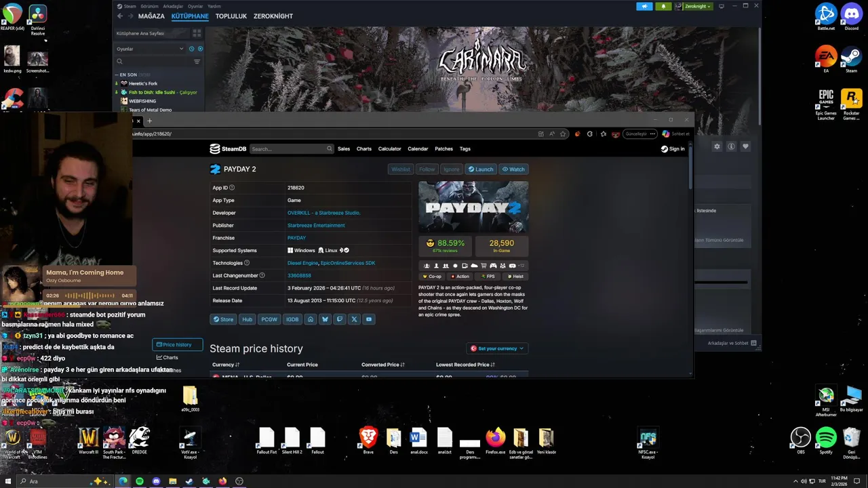
Task: Open the Twitch link button on SteamDB
Action: [340, 319]
